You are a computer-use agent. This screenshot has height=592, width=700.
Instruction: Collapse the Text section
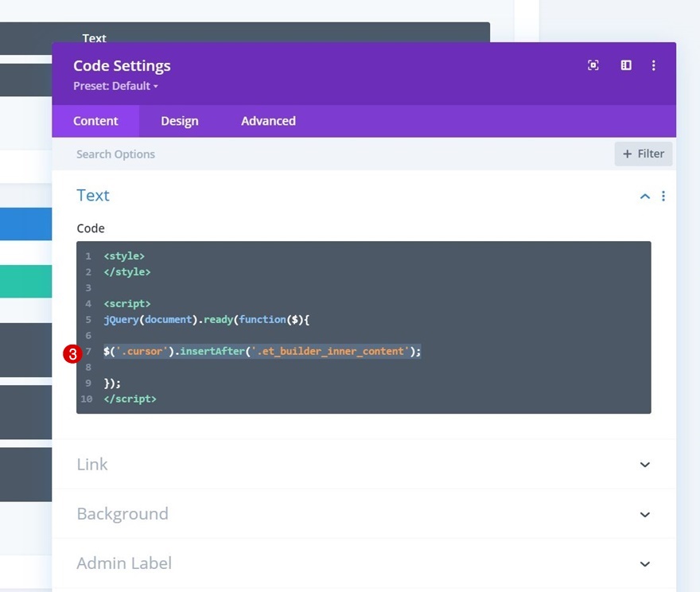(x=645, y=196)
